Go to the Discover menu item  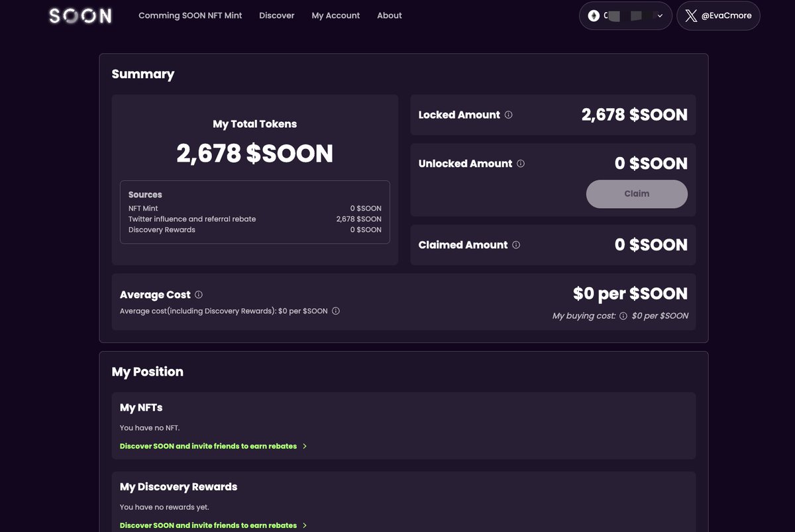(277, 15)
